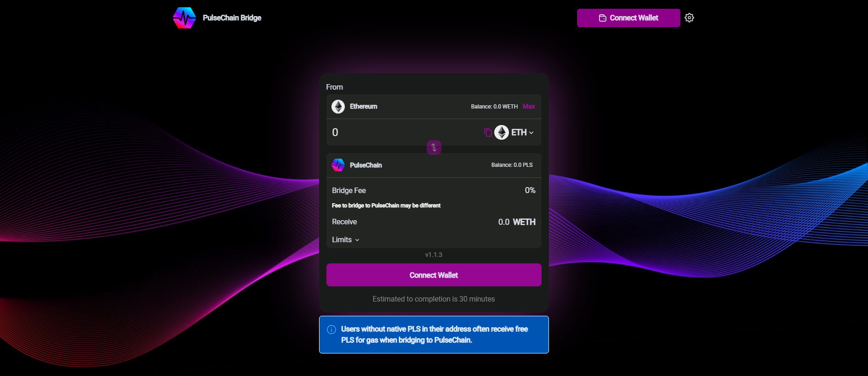This screenshot has width=868, height=376.
Task: Click Connect Wallet in the header
Action: click(628, 18)
